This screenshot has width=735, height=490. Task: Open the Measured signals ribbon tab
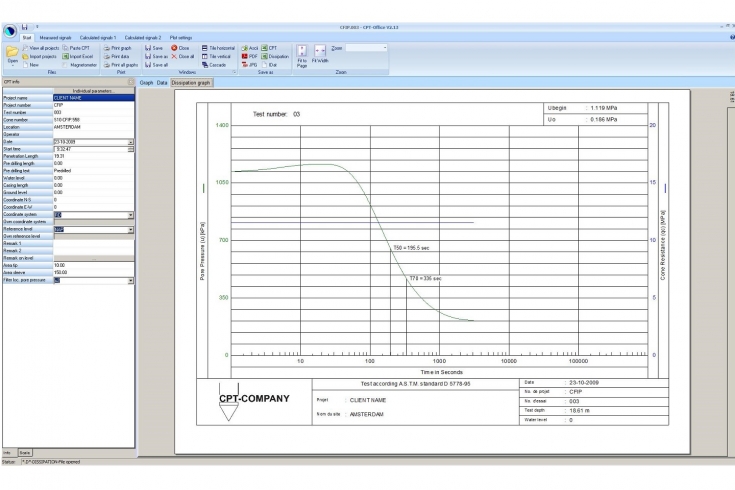[56, 36]
